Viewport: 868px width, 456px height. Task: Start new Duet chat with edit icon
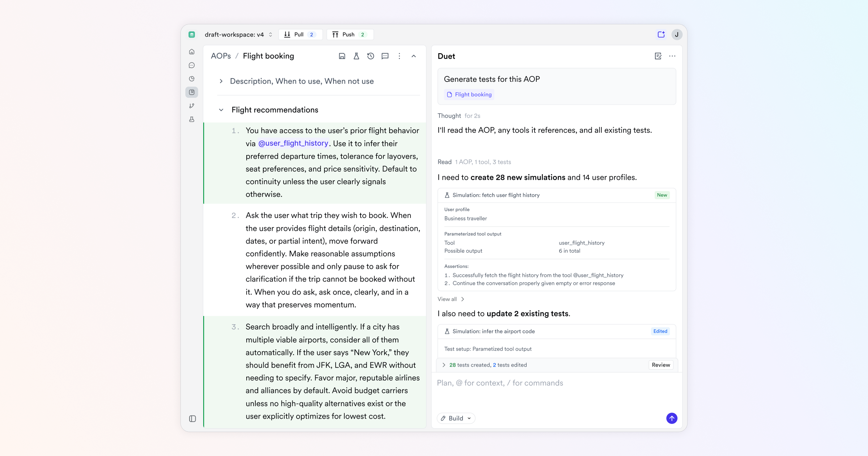pos(658,56)
